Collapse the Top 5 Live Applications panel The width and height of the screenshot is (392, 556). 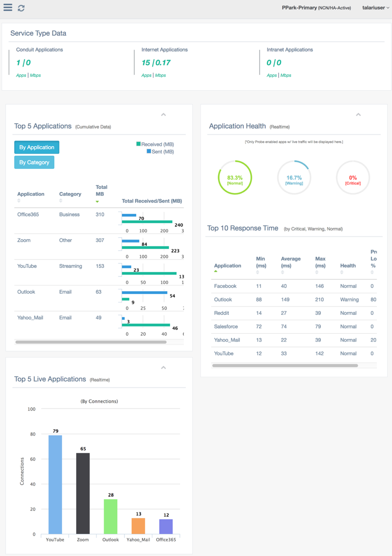163,368
